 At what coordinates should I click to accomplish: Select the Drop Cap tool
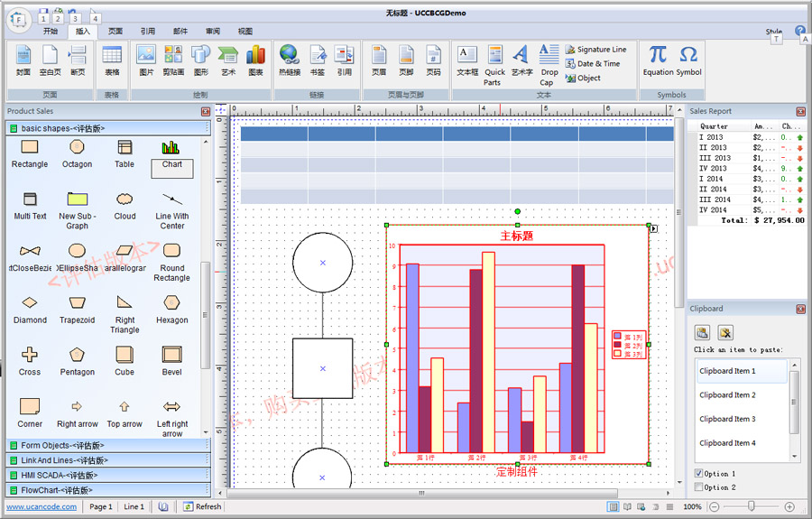(548, 63)
